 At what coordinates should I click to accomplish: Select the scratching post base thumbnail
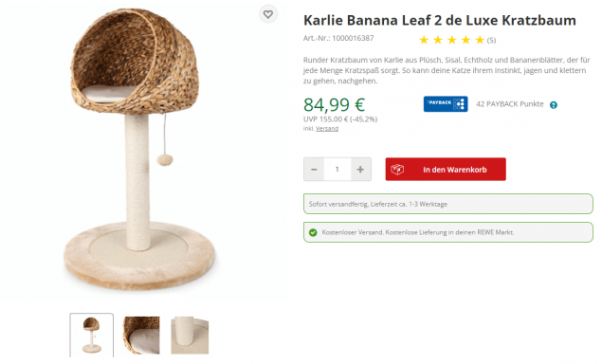tap(190, 336)
